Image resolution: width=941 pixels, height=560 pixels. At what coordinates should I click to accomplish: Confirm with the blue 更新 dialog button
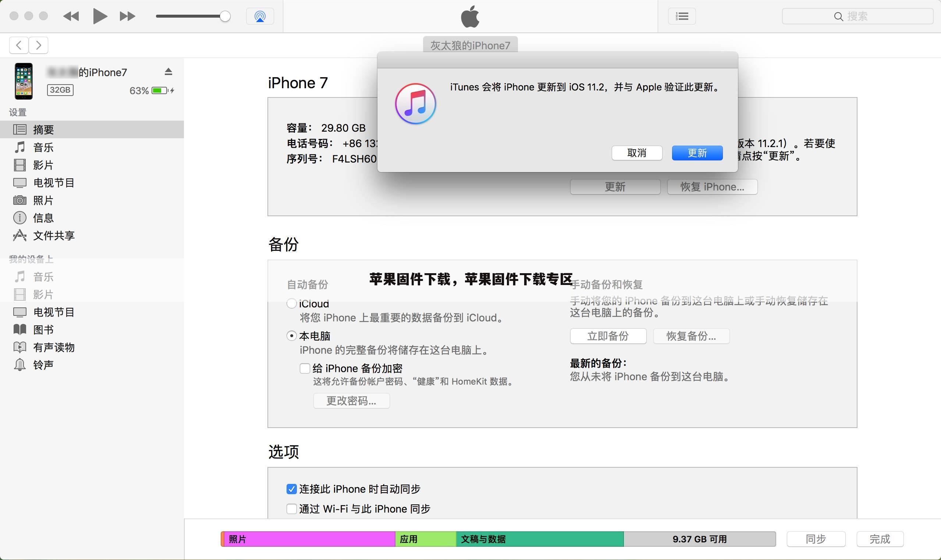pyautogui.click(x=697, y=153)
